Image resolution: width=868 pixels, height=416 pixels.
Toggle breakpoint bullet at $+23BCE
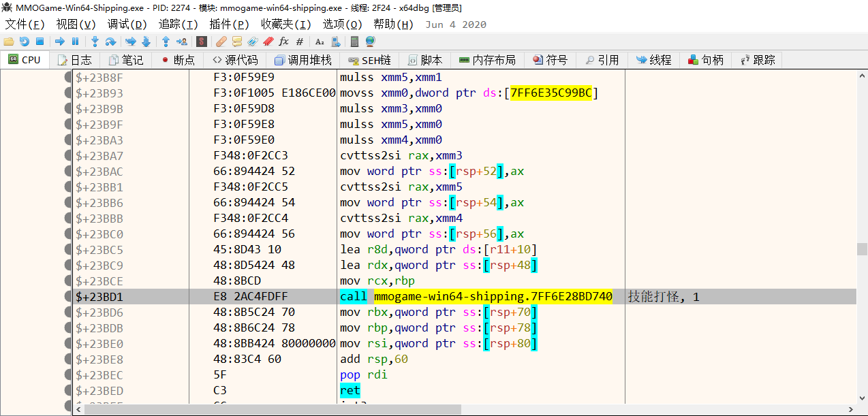[68, 281]
